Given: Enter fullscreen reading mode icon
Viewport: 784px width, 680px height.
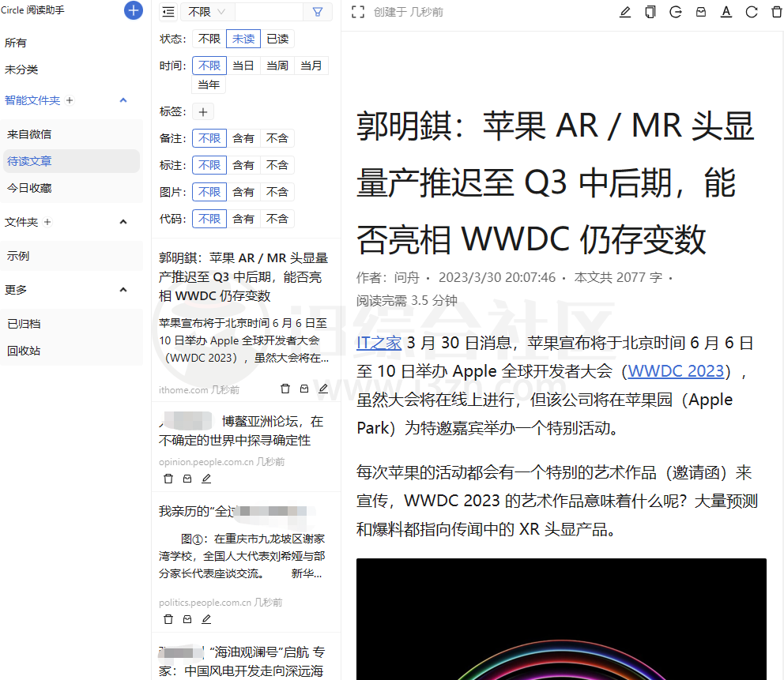Looking at the screenshot, I should (x=358, y=12).
